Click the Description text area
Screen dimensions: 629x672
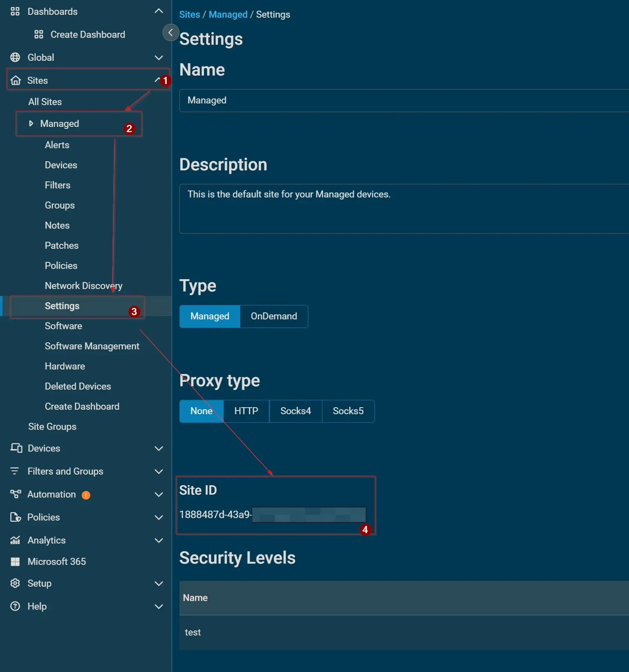click(402, 209)
